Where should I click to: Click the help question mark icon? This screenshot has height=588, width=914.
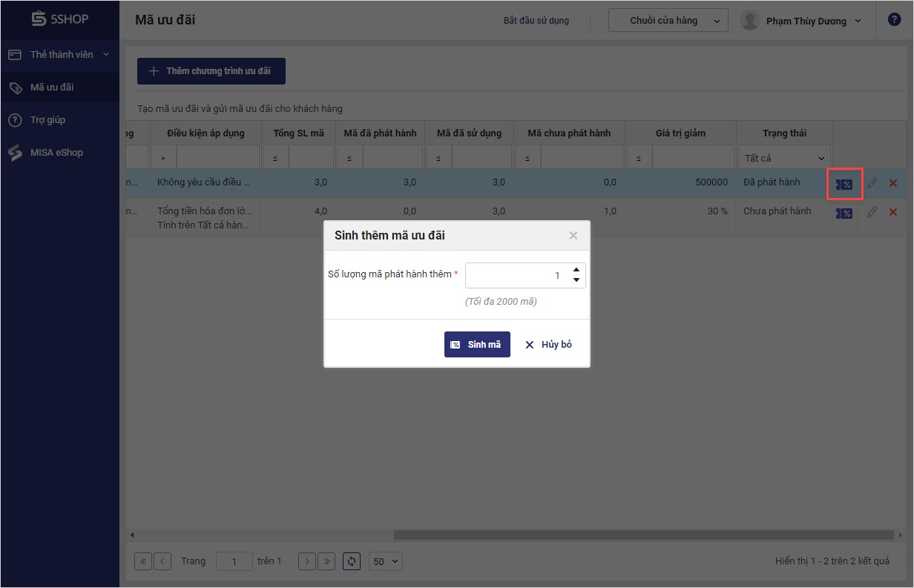(x=894, y=20)
